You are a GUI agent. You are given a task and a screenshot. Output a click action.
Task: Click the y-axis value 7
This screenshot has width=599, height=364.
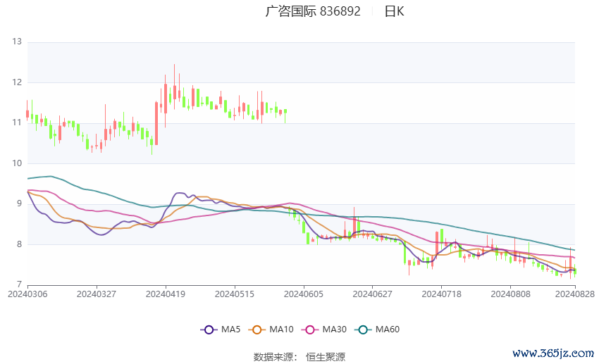[19, 284]
